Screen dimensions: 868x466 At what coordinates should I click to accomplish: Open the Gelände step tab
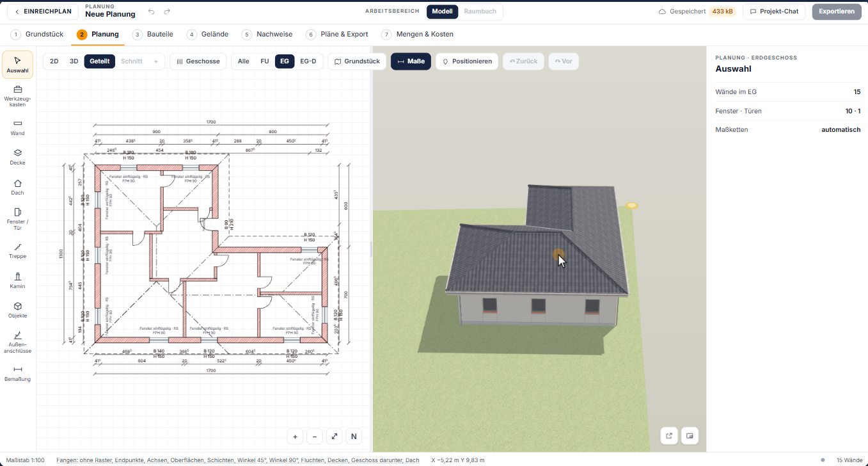click(x=208, y=34)
